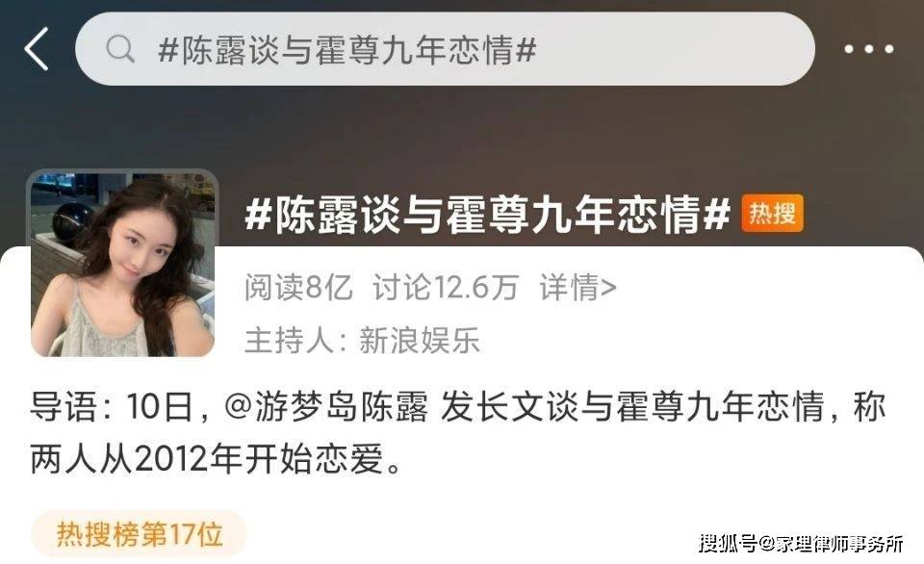Go back using the left arrow

[37, 49]
